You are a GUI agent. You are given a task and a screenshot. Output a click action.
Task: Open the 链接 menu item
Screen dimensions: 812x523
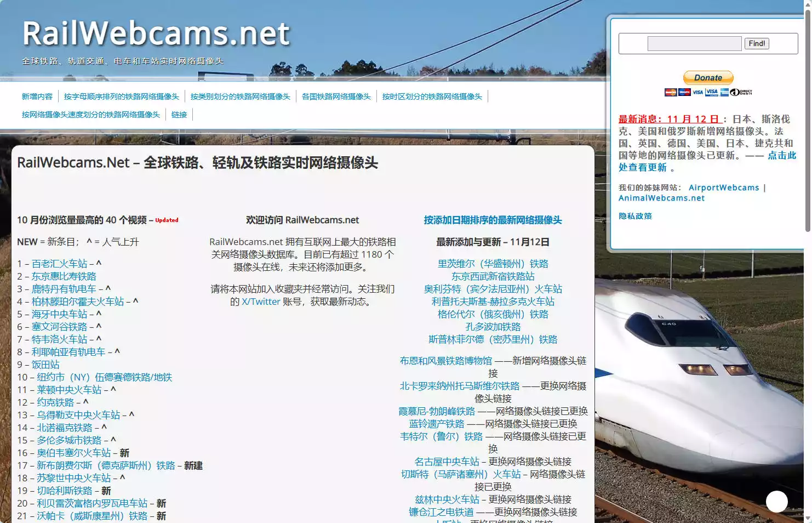coord(179,115)
